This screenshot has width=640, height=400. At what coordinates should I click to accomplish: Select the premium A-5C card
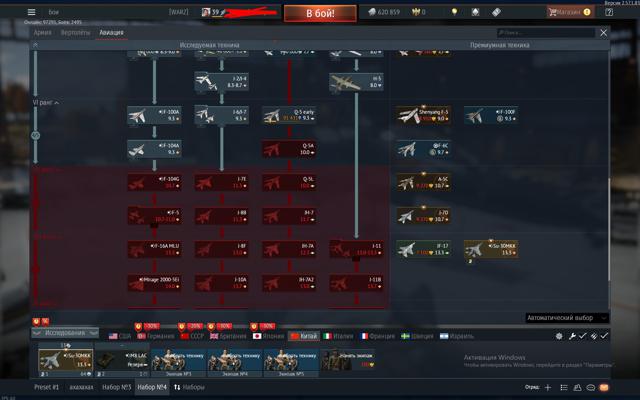424,182
